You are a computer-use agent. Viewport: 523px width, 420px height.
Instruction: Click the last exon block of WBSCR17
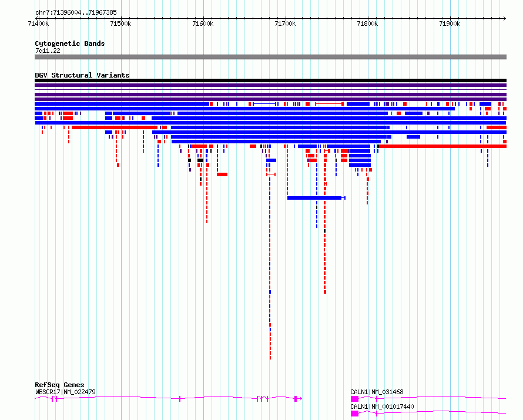296,399
